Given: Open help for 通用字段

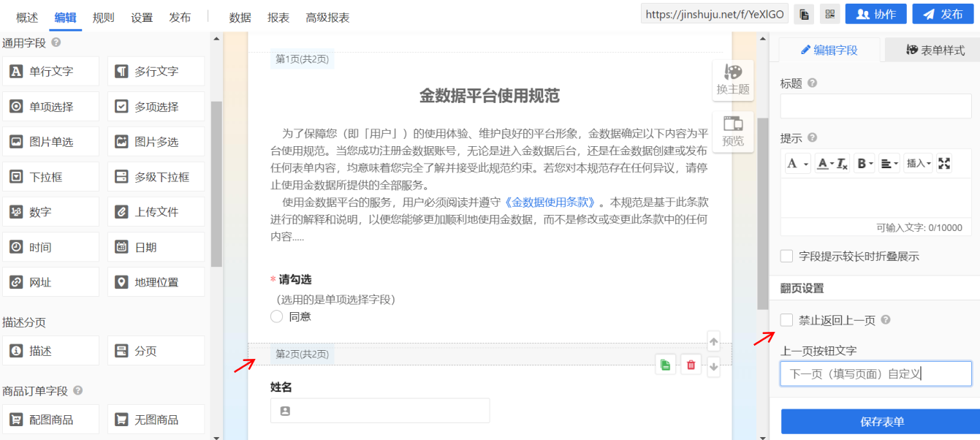Looking at the screenshot, I should coord(56,43).
